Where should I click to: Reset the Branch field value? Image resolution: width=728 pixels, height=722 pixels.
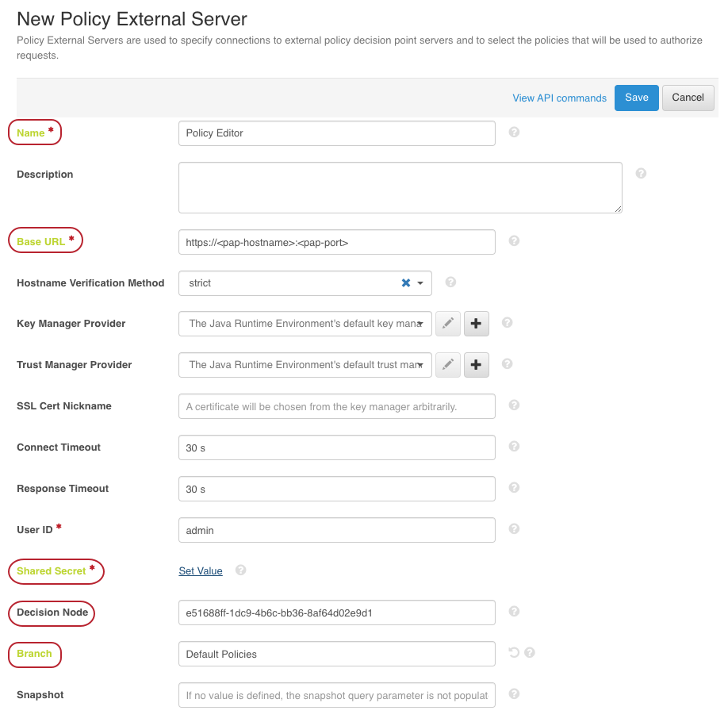514,653
